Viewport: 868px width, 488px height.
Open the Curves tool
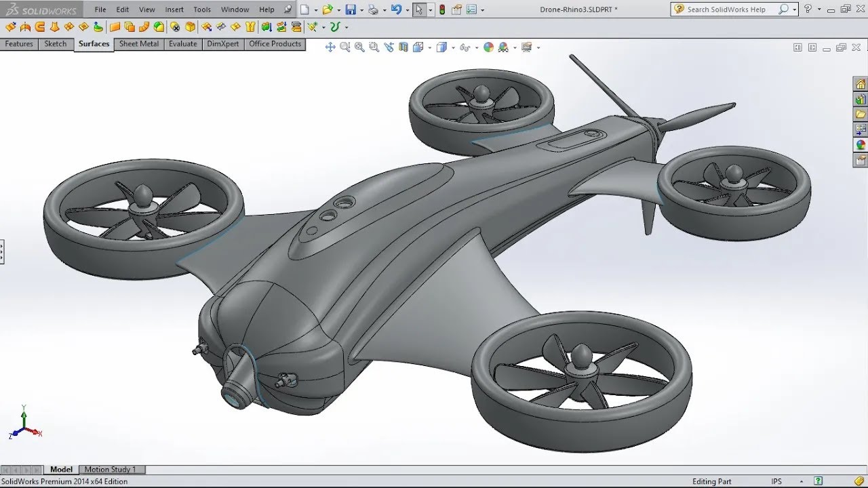pos(336,27)
